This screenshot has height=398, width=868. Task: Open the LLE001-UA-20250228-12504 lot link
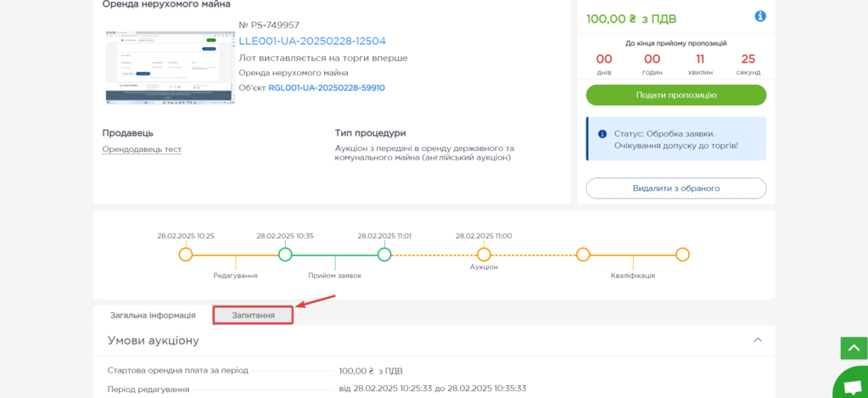click(311, 41)
